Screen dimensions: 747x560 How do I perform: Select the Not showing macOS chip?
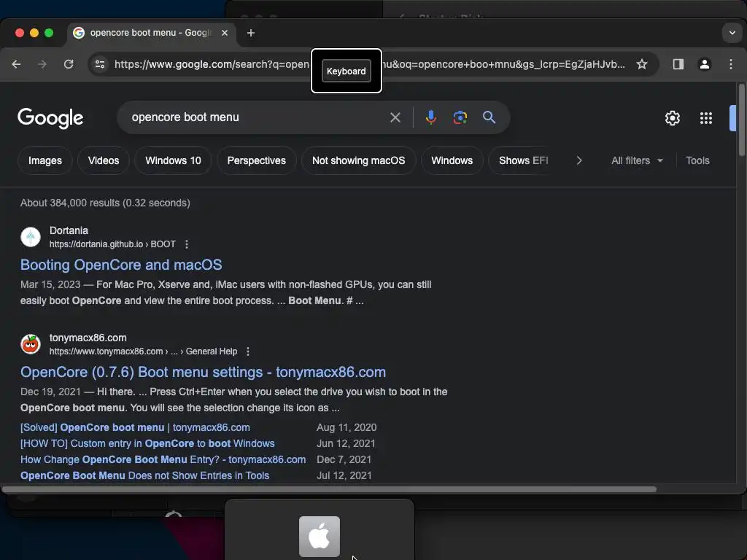[x=358, y=160]
